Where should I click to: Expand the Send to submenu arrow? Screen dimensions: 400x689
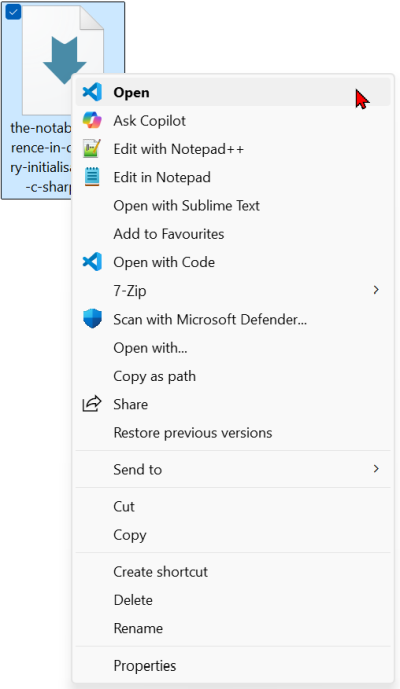376,469
